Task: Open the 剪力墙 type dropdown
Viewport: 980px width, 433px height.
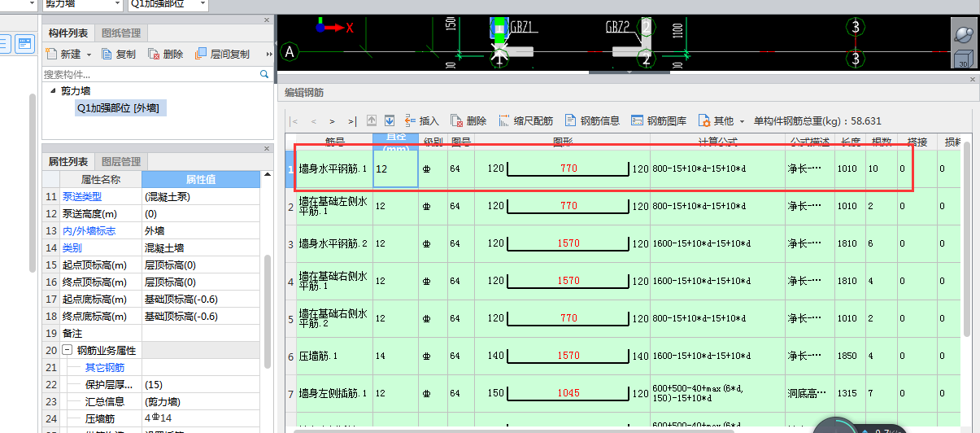Action: (116, 4)
